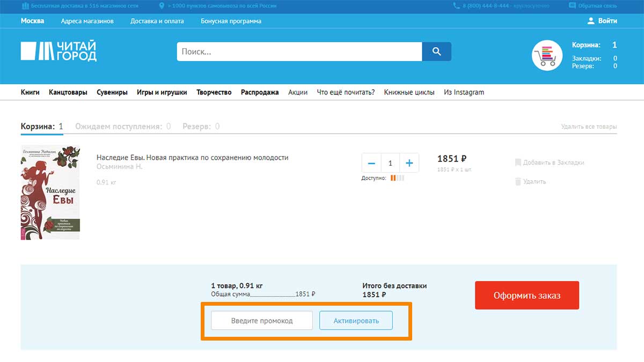
Task: Decrease quantity with the minus button
Action: (371, 163)
